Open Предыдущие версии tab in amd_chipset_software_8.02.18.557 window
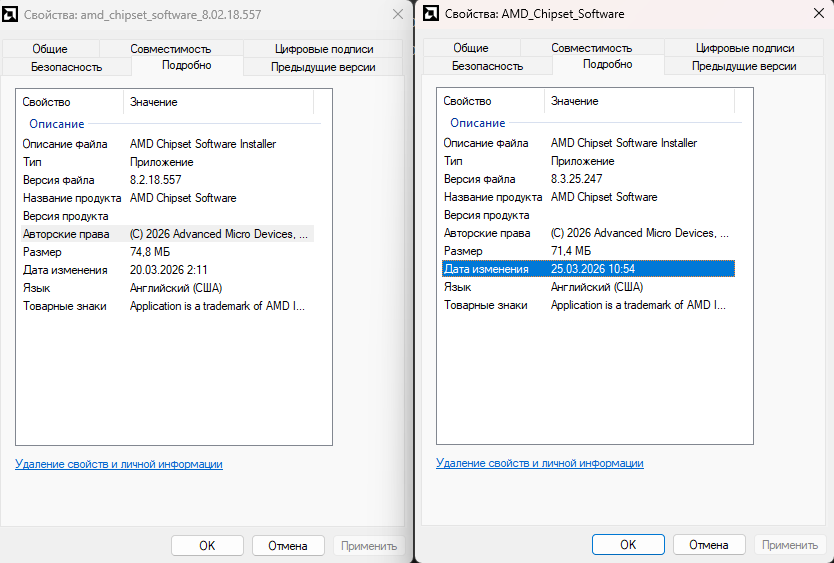Image resolution: width=834 pixels, height=563 pixels. tap(323, 67)
